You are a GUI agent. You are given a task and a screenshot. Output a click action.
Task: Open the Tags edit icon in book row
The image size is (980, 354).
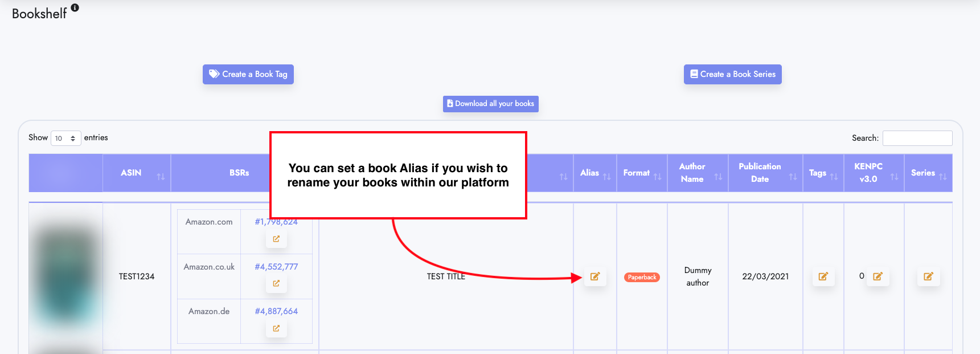pyautogui.click(x=823, y=276)
